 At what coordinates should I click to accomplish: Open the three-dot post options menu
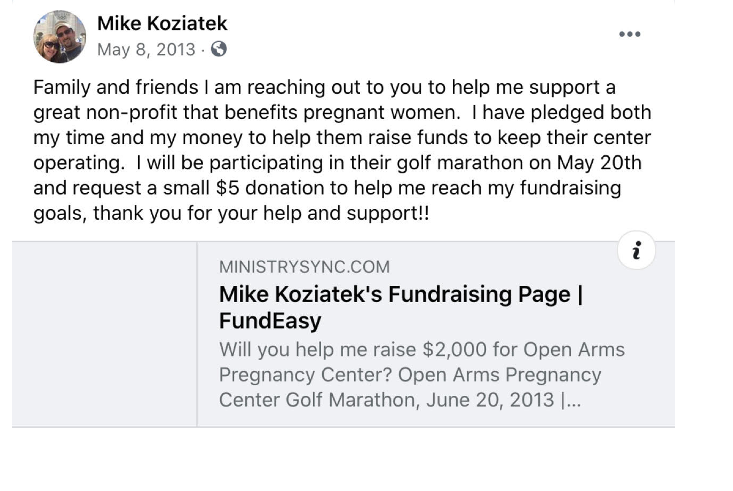point(629,34)
